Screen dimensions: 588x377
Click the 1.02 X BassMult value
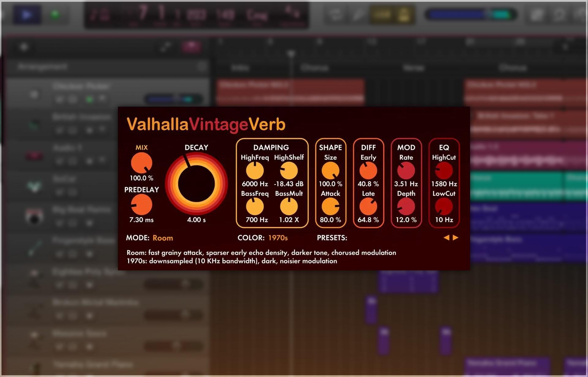pyautogui.click(x=289, y=220)
